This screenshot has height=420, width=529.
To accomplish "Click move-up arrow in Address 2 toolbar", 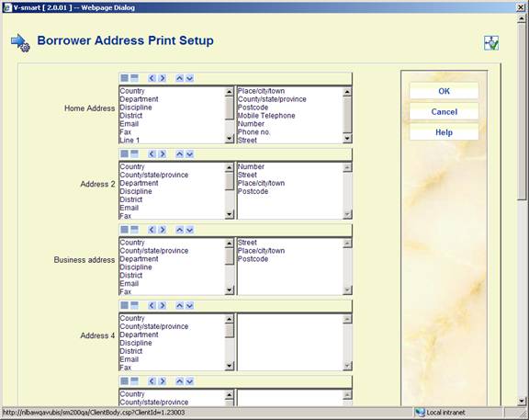I will 179,154.
